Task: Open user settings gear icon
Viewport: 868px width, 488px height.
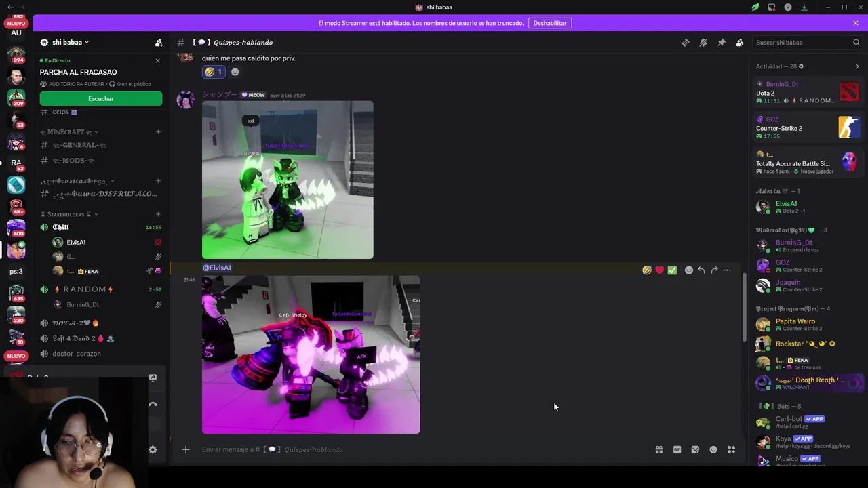Action: click(153, 449)
